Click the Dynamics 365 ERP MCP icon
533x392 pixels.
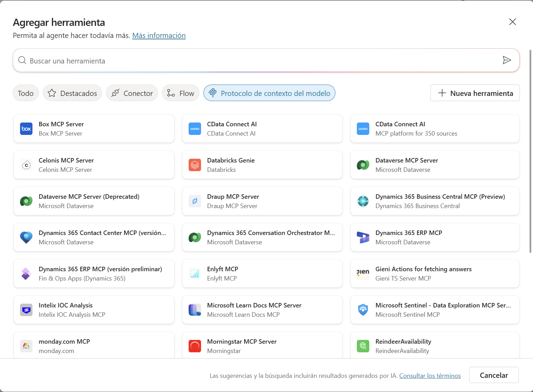coord(363,237)
